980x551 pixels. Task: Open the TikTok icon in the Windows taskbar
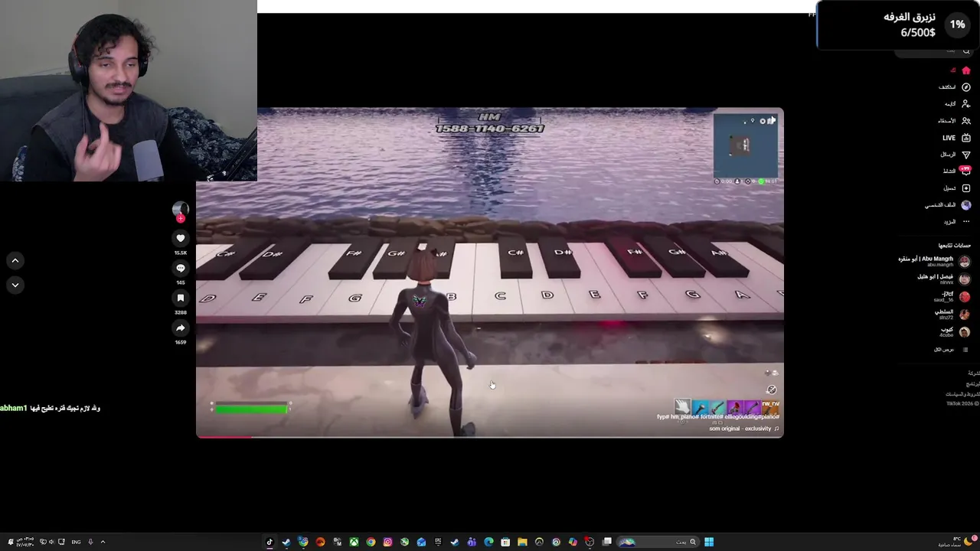269,542
